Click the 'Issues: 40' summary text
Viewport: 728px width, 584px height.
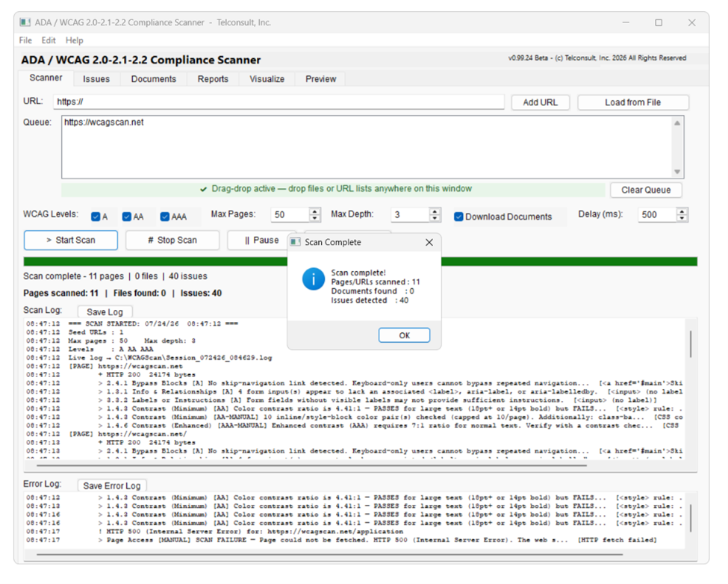tap(201, 293)
